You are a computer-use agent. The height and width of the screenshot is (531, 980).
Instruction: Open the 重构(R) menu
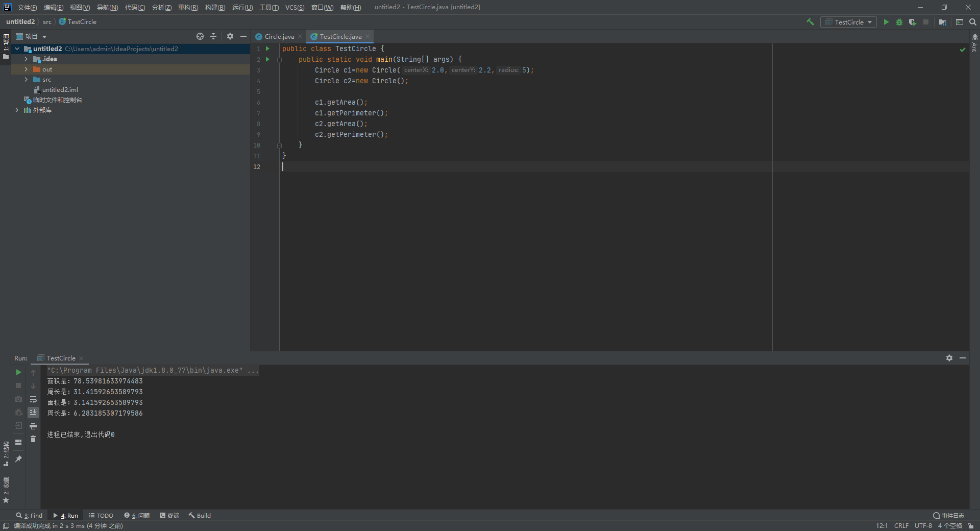[x=188, y=7]
